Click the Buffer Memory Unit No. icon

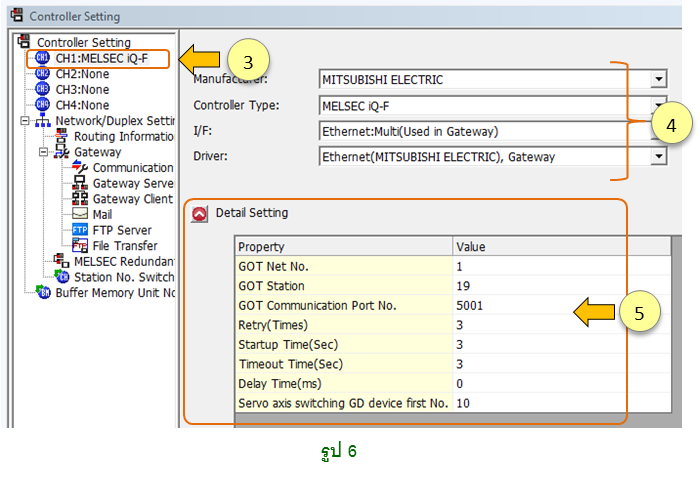coord(43,292)
